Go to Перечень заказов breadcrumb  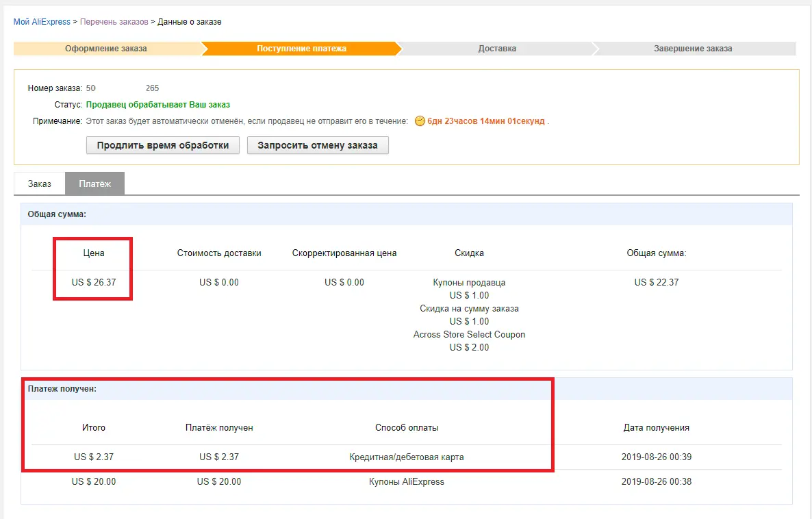pos(114,22)
